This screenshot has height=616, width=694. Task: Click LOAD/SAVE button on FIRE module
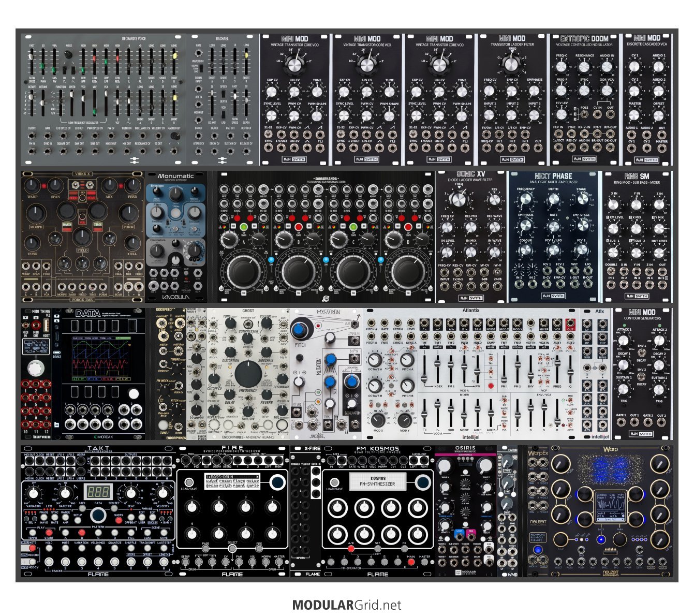tap(189, 482)
